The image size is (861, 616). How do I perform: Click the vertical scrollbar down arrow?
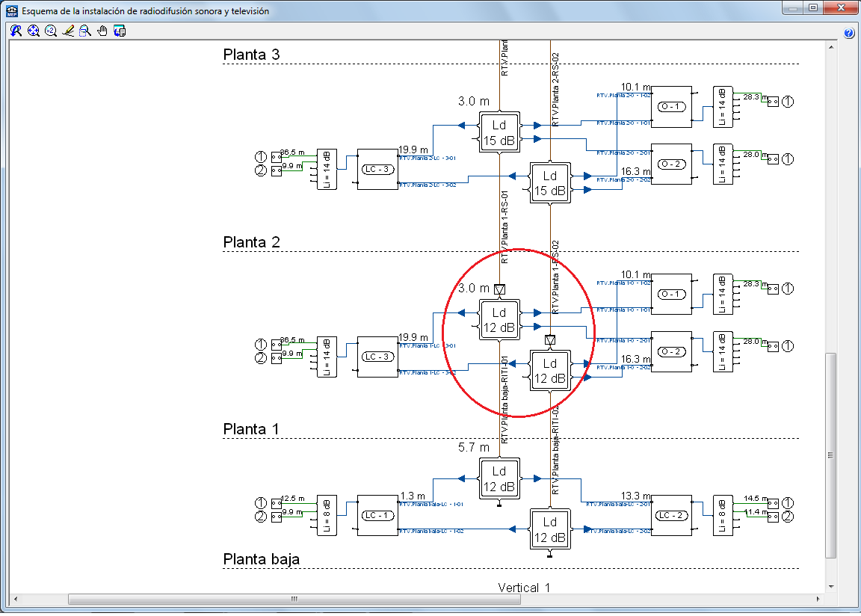831,587
